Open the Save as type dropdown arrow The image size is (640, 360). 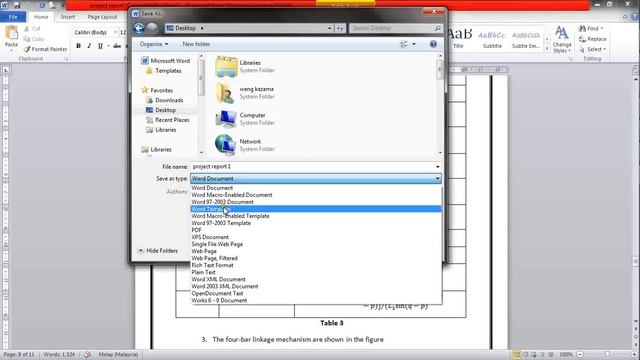pos(438,179)
